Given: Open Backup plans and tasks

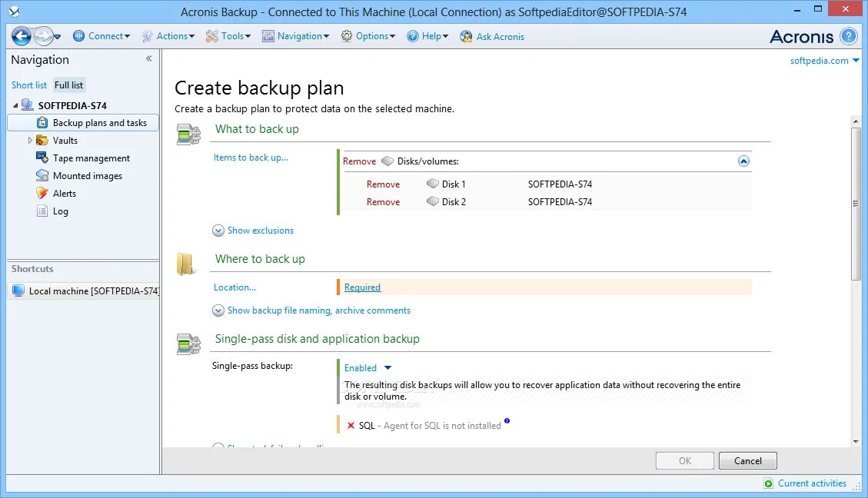Looking at the screenshot, I should pos(100,123).
